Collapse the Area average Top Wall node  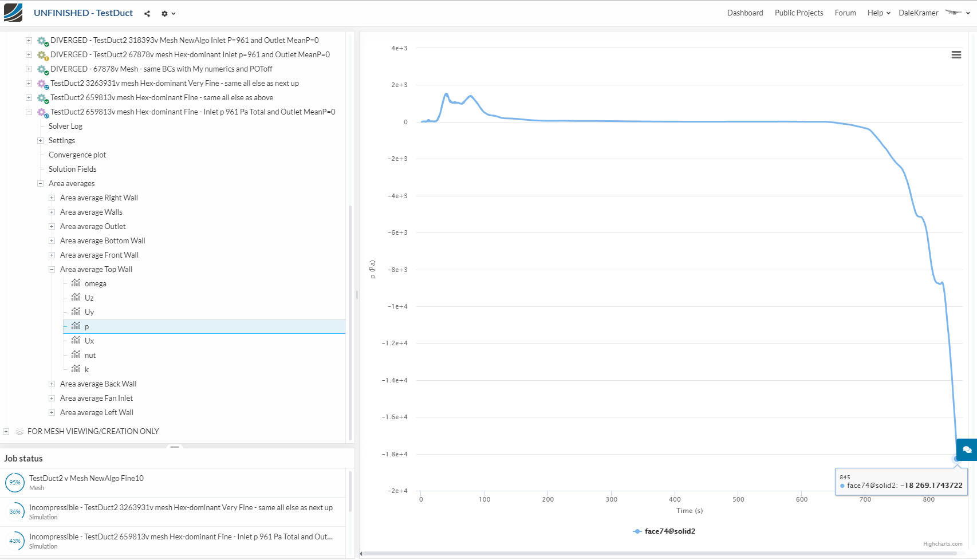52,269
